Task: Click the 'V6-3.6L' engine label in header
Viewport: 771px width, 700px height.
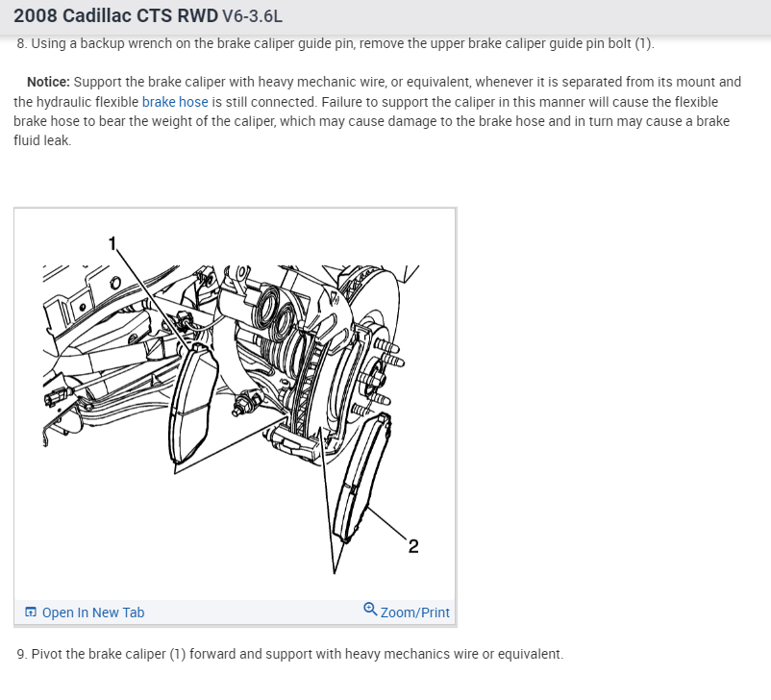Action: pos(252,16)
